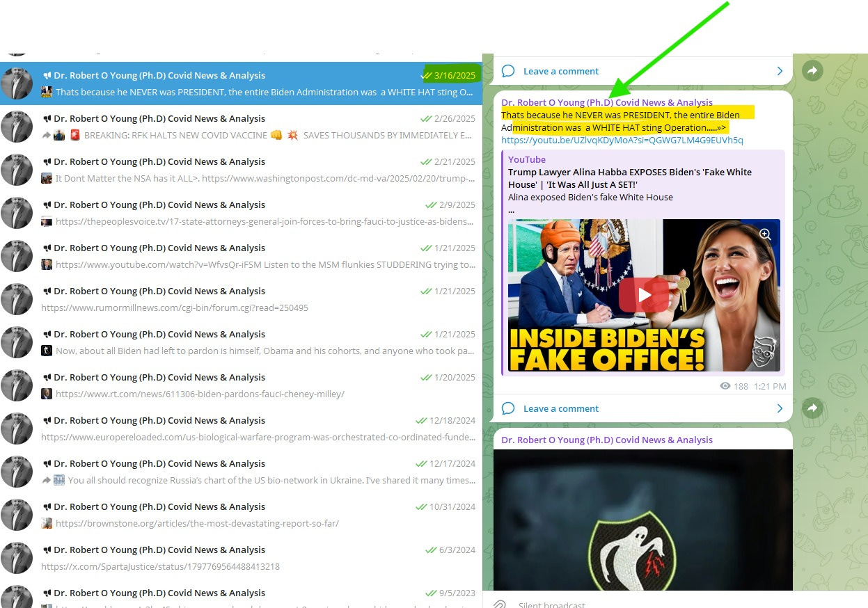Click the share arrow beside the topmost comment bar

click(x=812, y=70)
